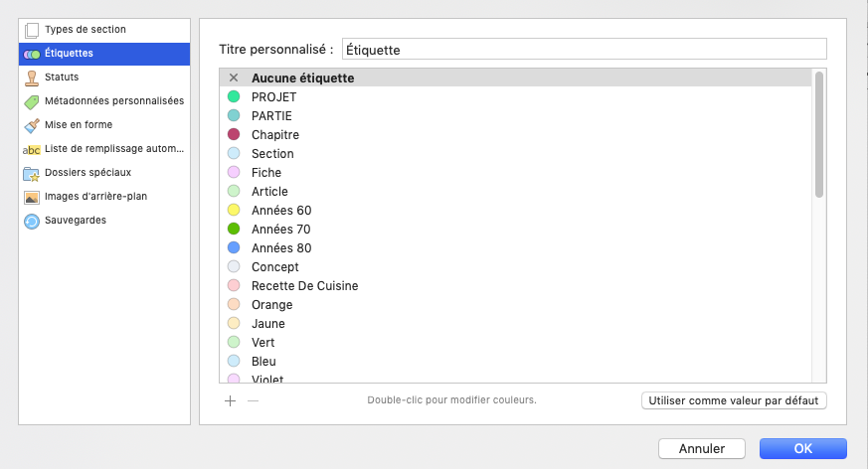The image size is (868, 469).
Task: Click the label list vertical scrollbar
Action: tap(819, 134)
